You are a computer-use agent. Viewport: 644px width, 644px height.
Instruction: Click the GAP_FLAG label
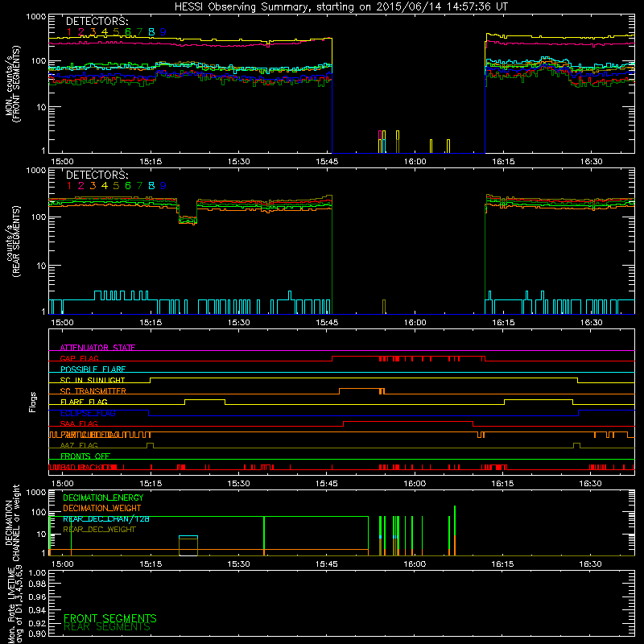pyautogui.click(x=79, y=358)
